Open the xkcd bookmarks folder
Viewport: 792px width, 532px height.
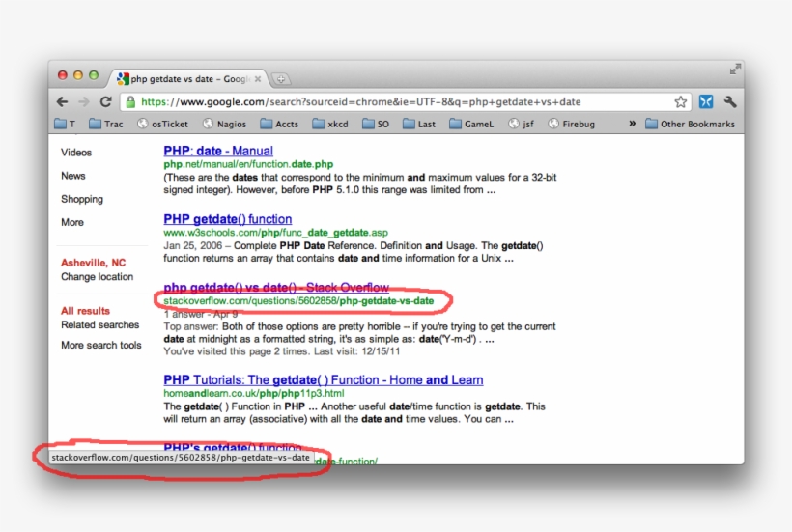pos(329,124)
